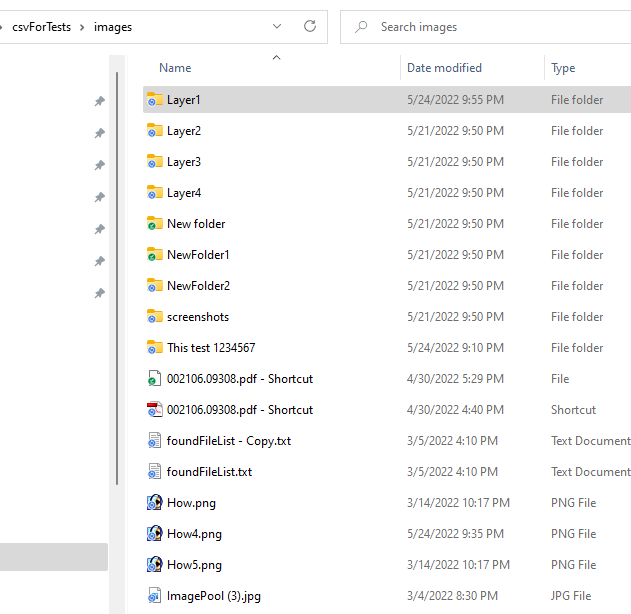This screenshot has width=631, height=614.
Task: Click the foundFileList - Copy.txt document icon
Action: pos(155,440)
